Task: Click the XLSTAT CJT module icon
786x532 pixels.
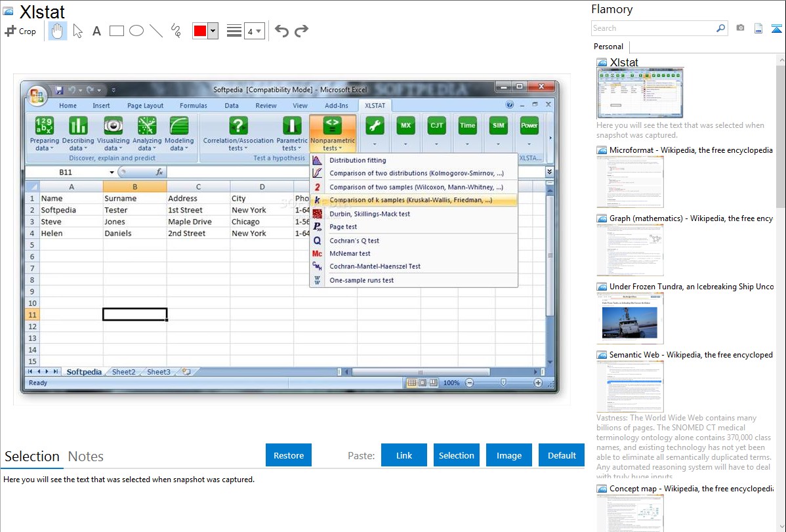Action: tap(436, 125)
